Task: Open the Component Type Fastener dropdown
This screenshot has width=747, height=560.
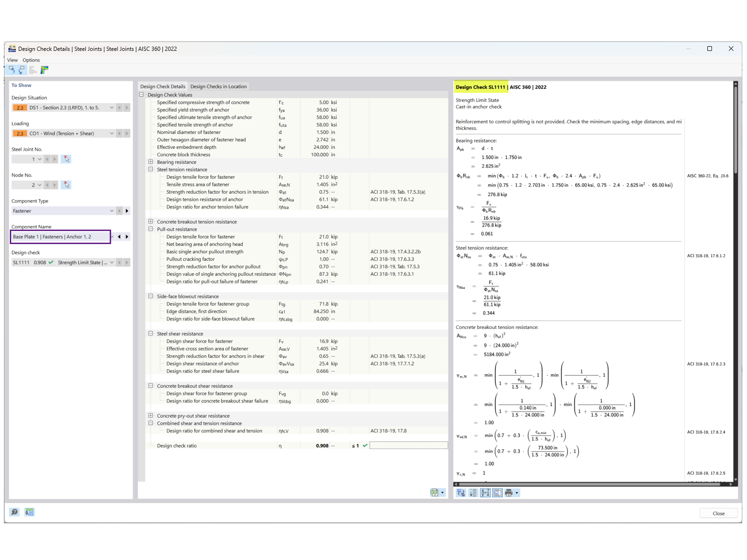Action: [112, 211]
